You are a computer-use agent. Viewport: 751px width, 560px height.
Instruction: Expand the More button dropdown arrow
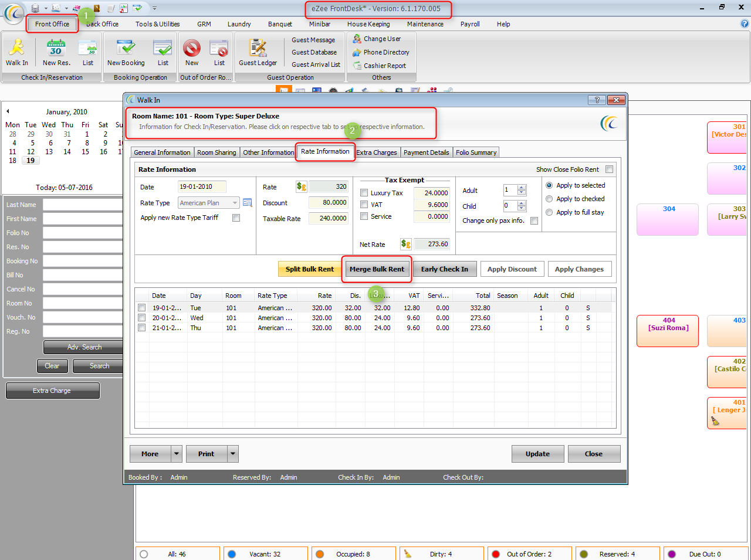tap(177, 454)
